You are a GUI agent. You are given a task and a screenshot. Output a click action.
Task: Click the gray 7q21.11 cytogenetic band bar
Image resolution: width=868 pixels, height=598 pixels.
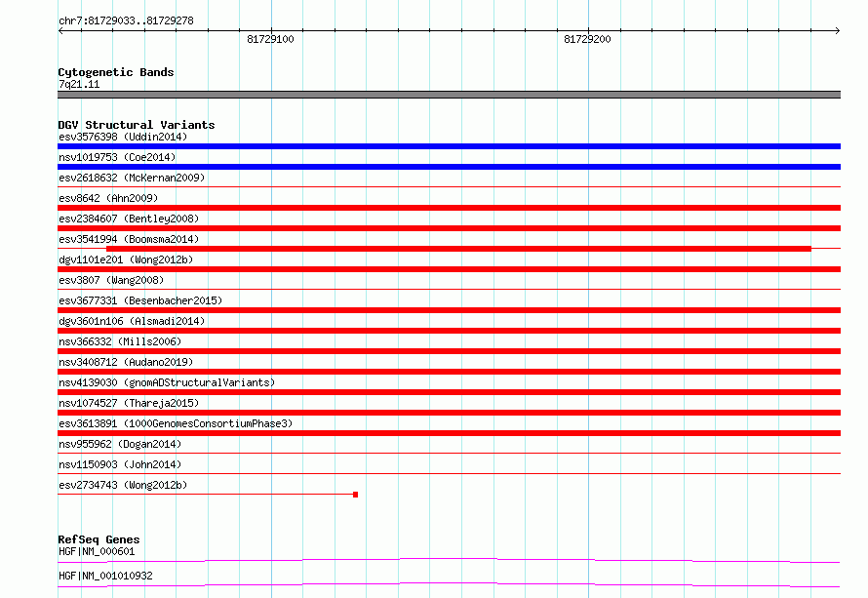[449, 95]
